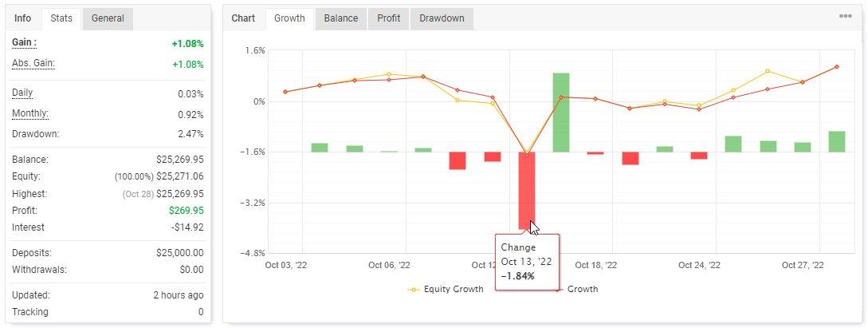
Task: Select the Growth chart tab
Action: (289, 18)
